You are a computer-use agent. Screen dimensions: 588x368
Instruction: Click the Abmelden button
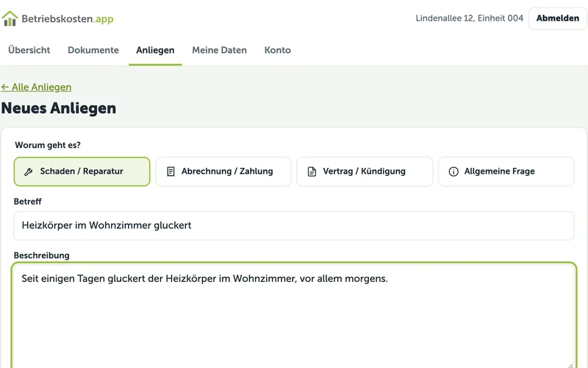558,18
